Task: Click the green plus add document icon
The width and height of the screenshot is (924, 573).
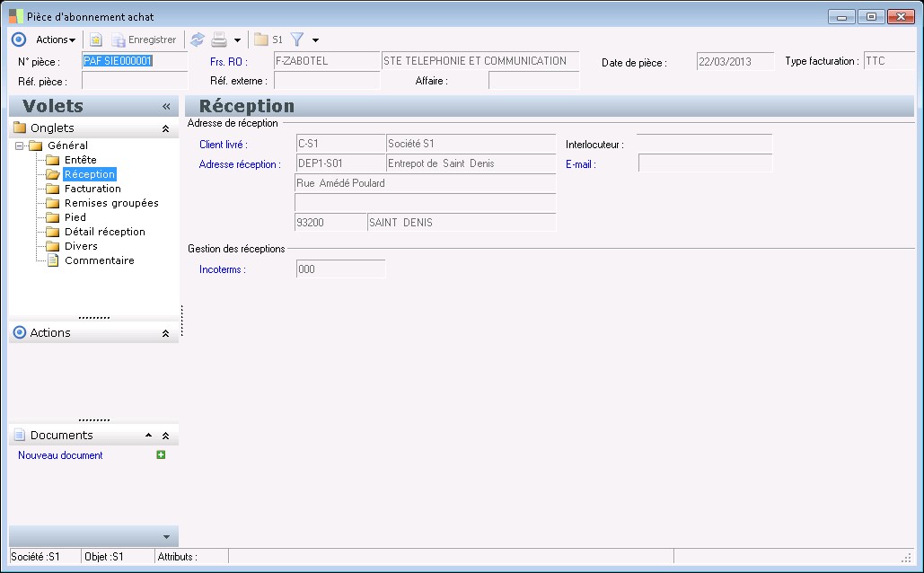Action: pos(160,454)
